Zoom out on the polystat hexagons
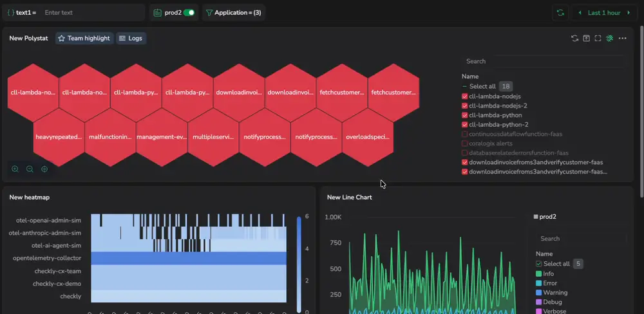 [30, 169]
